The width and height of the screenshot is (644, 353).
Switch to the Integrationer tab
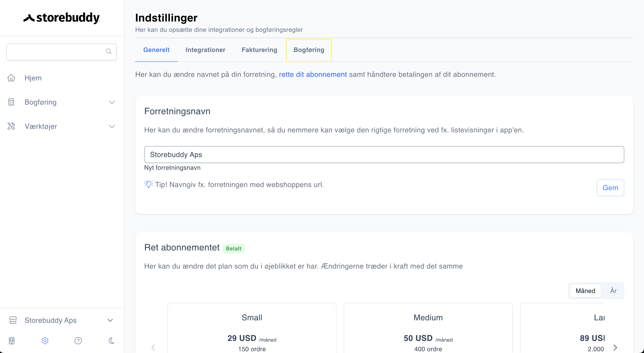click(x=206, y=50)
